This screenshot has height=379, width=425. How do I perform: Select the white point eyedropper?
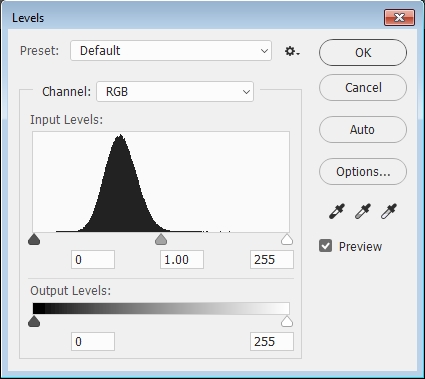389,211
